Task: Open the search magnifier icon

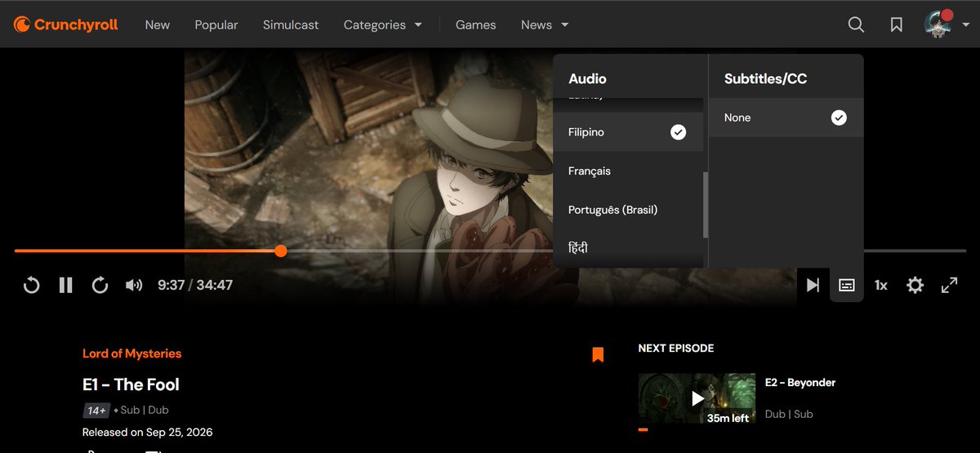Action: (x=856, y=24)
